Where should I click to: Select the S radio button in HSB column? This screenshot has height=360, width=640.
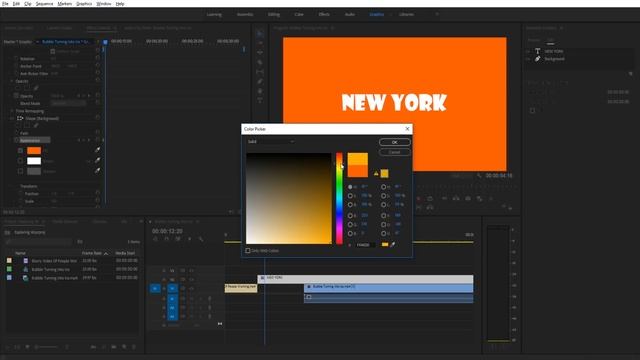point(350,196)
